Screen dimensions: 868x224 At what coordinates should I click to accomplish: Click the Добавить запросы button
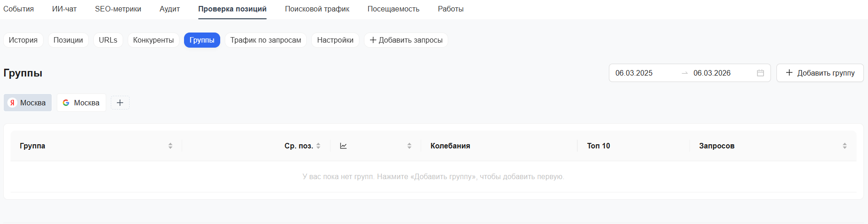[x=406, y=40]
